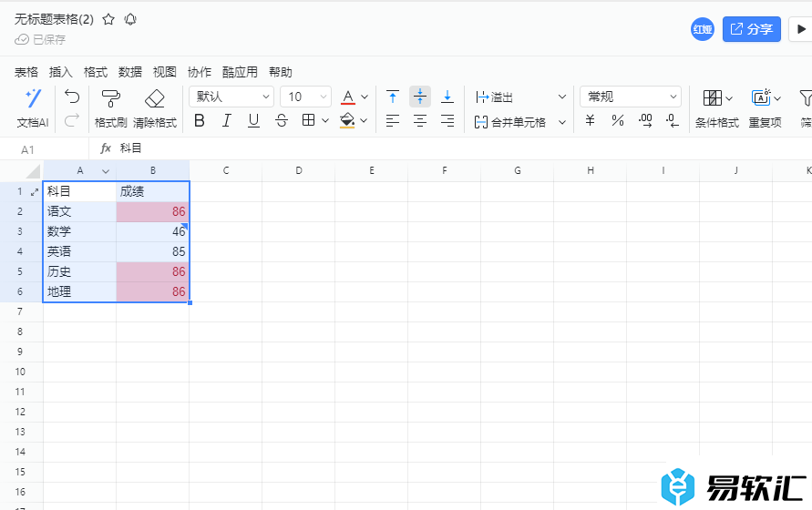Click the blue 分享 share button
This screenshot has height=510, width=812.
[752, 29]
